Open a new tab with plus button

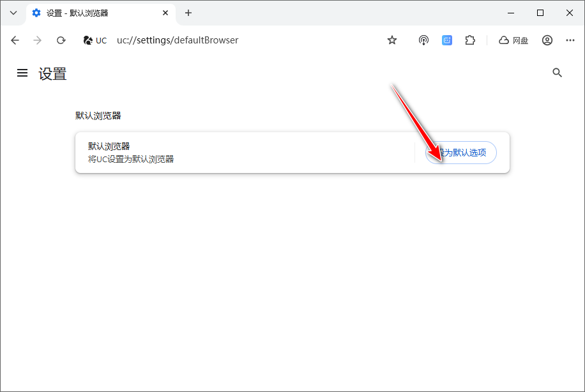[188, 13]
